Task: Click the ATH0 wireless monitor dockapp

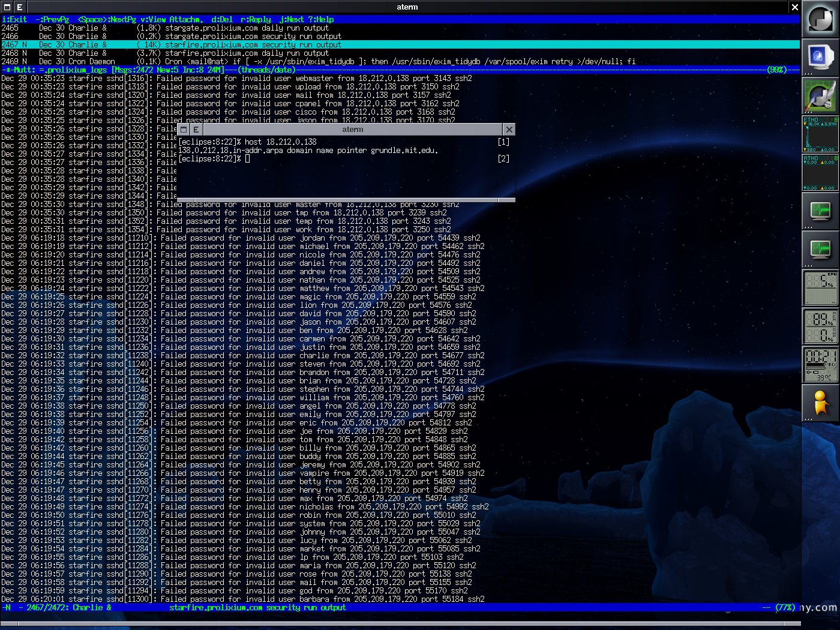Action: pos(821,173)
